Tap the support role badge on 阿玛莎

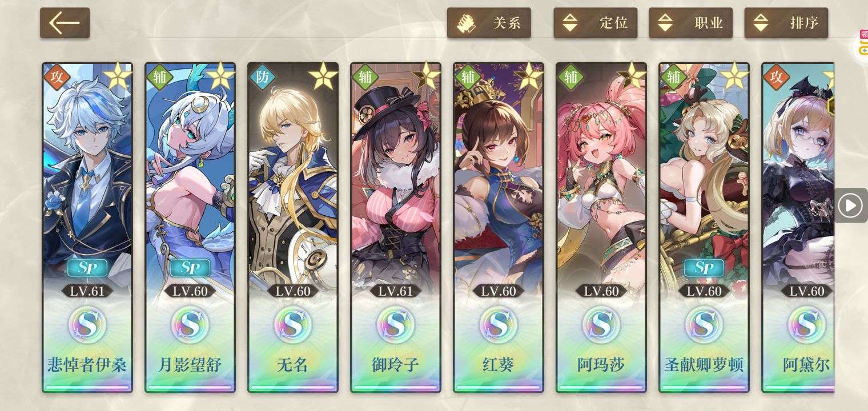[x=570, y=76]
